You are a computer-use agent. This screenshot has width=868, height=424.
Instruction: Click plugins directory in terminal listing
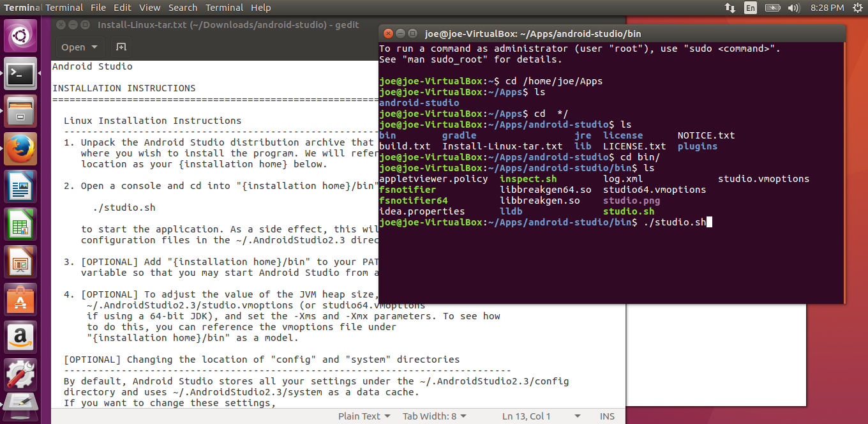tap(698, 146)
